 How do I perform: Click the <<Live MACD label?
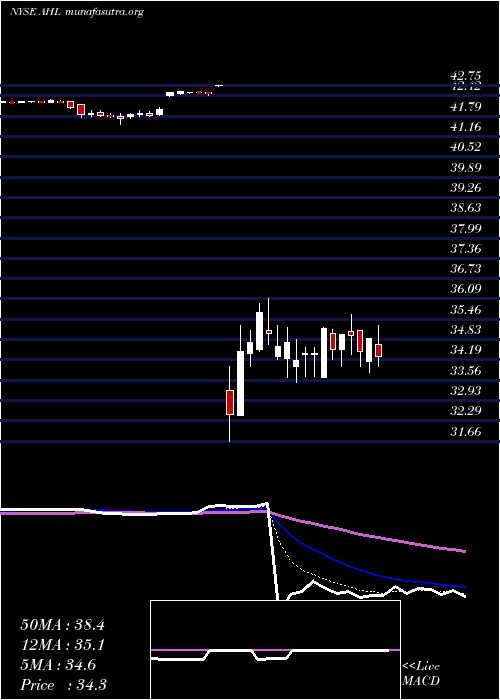coord(421,674)
